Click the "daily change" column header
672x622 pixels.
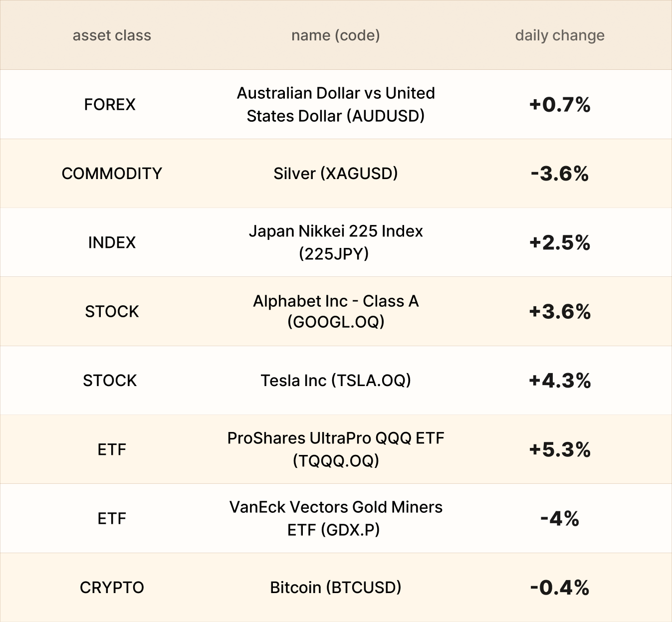[559, 35]
